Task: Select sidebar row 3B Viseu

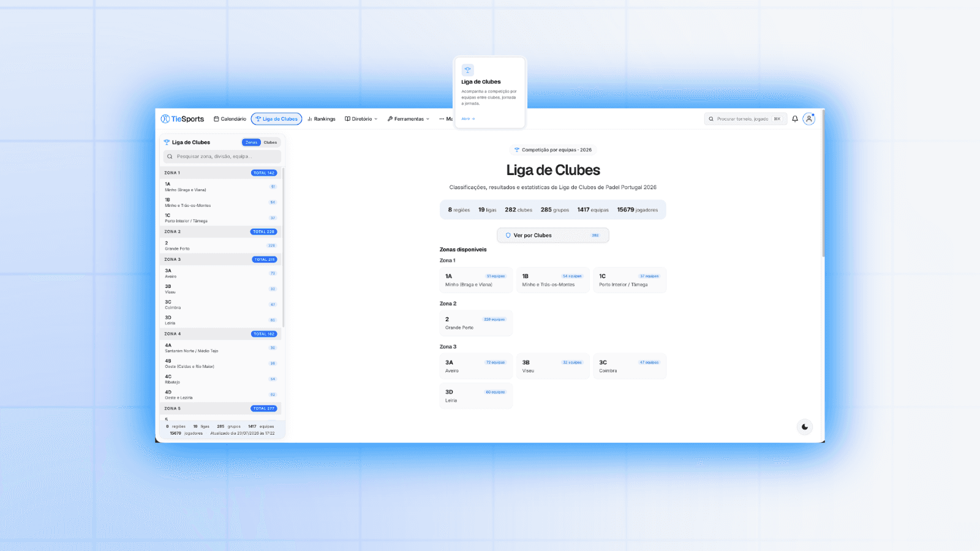Action: point(221,289)
